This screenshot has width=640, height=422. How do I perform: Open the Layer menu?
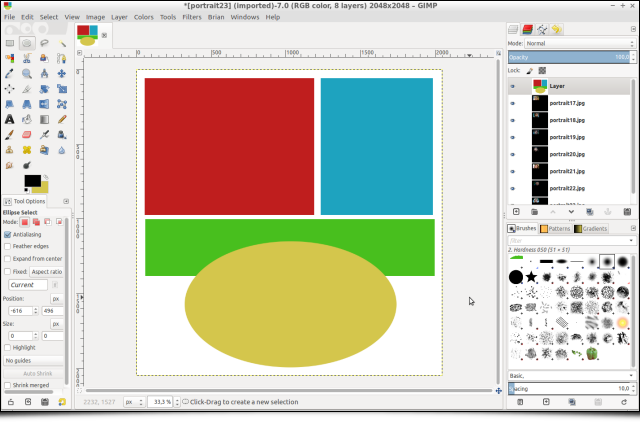pyautogui.click(x=119, y=17)
